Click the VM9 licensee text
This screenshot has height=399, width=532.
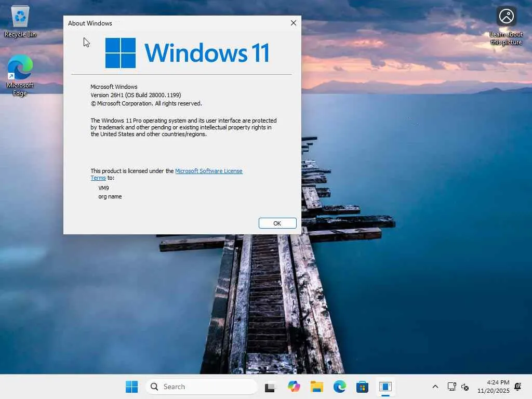(x=103, y=188)
